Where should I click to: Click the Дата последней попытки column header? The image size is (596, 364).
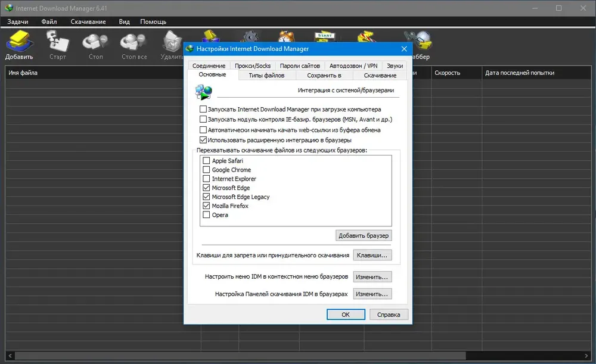(x=520, y=73)
